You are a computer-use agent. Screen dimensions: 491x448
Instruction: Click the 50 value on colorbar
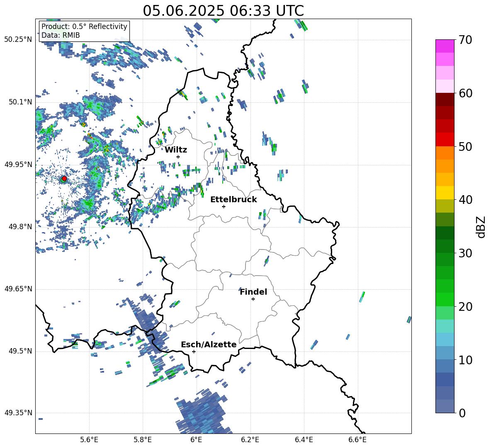465,147
